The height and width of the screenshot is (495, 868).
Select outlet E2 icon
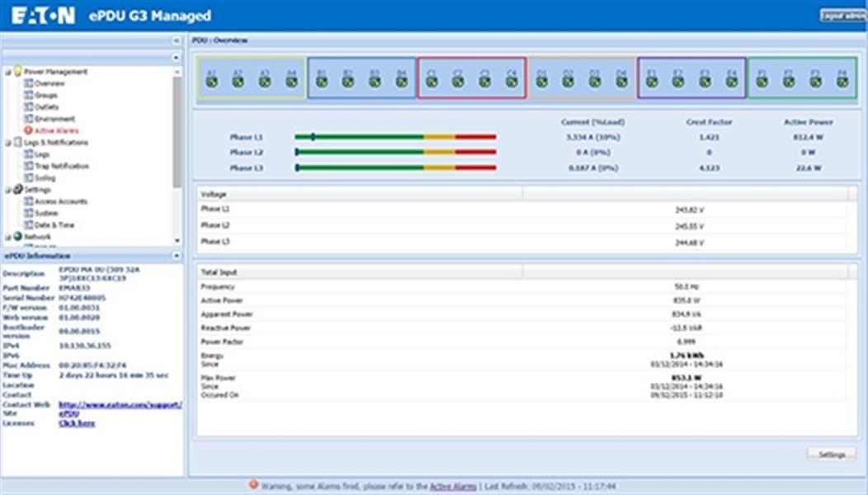pyautogui.click(x=678, y=82)
